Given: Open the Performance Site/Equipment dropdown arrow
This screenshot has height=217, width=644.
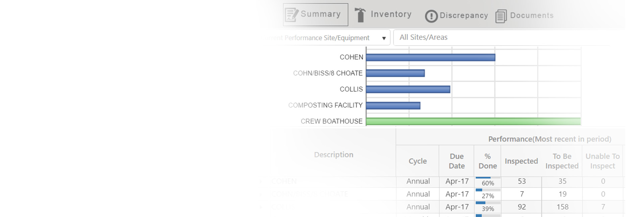Looking at the screenshot, I should click(x=384, y=38).
